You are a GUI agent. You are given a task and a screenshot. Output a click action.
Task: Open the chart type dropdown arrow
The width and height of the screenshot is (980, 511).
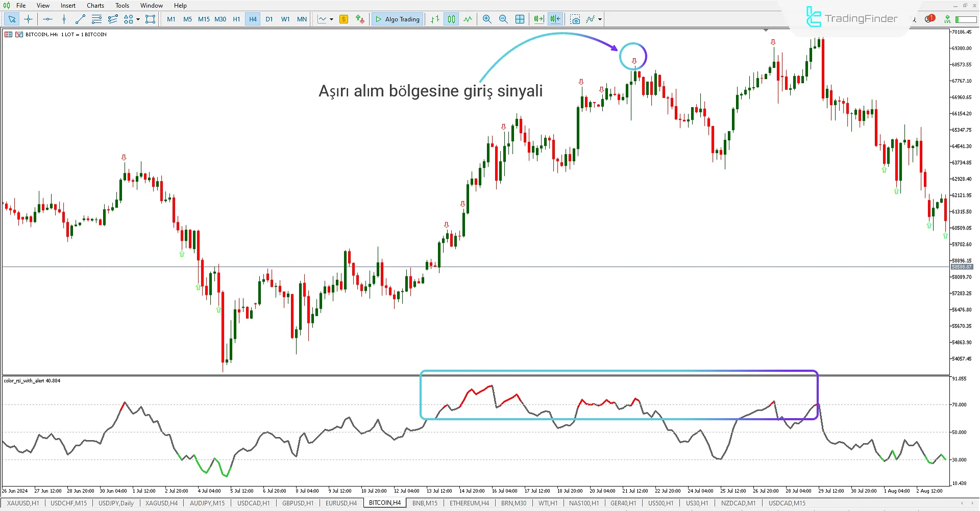332,19
